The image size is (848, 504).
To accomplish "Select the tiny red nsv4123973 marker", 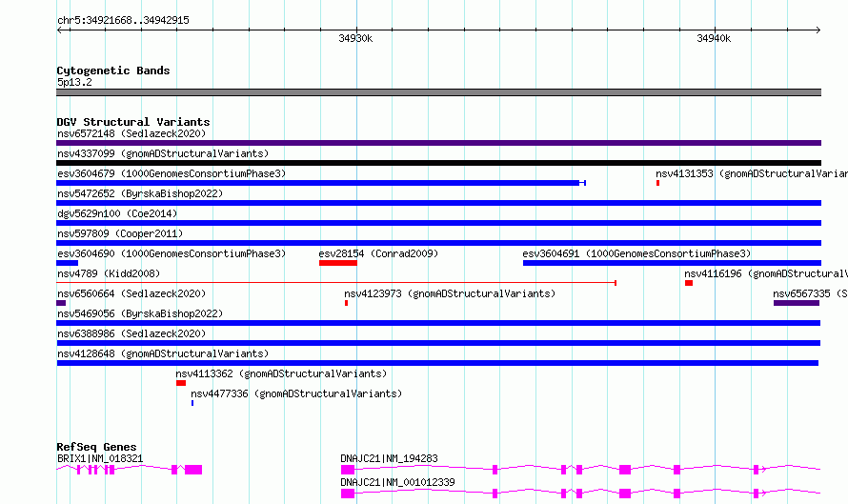I will click(346, 303).
